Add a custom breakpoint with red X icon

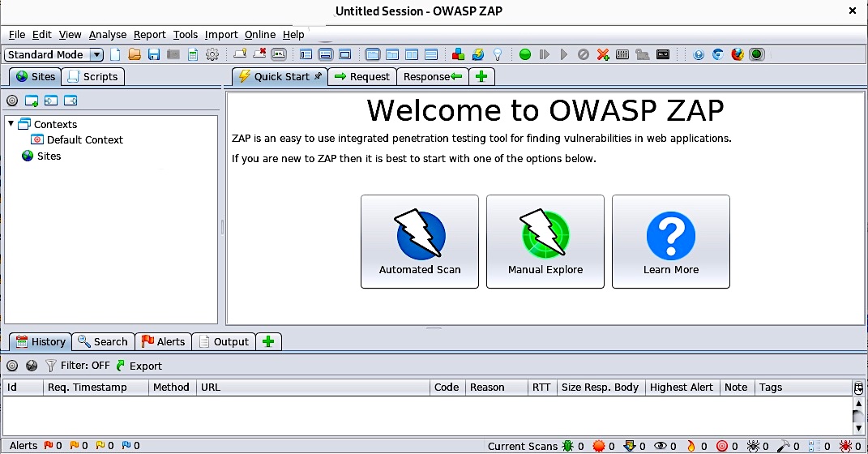point(603,54)
